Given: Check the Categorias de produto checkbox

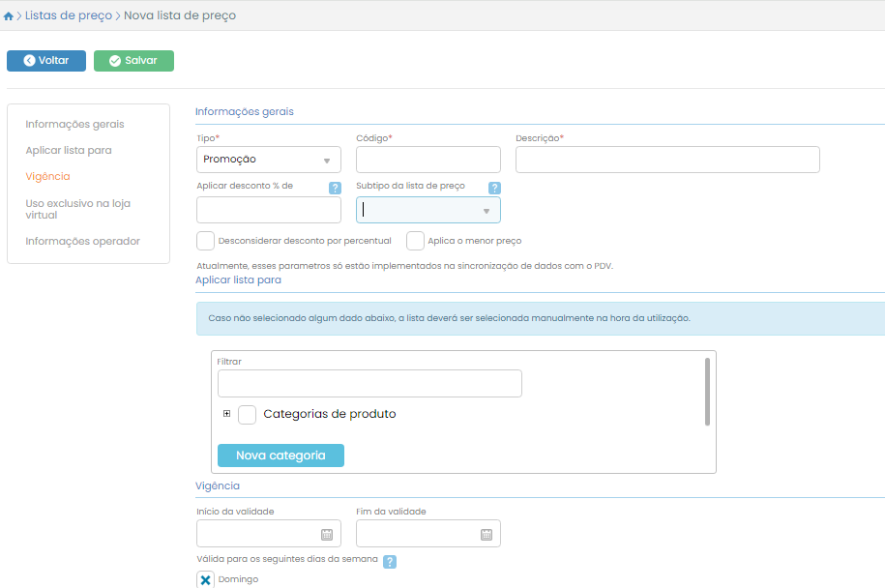Looking at the screenshot, I should 247,414.
